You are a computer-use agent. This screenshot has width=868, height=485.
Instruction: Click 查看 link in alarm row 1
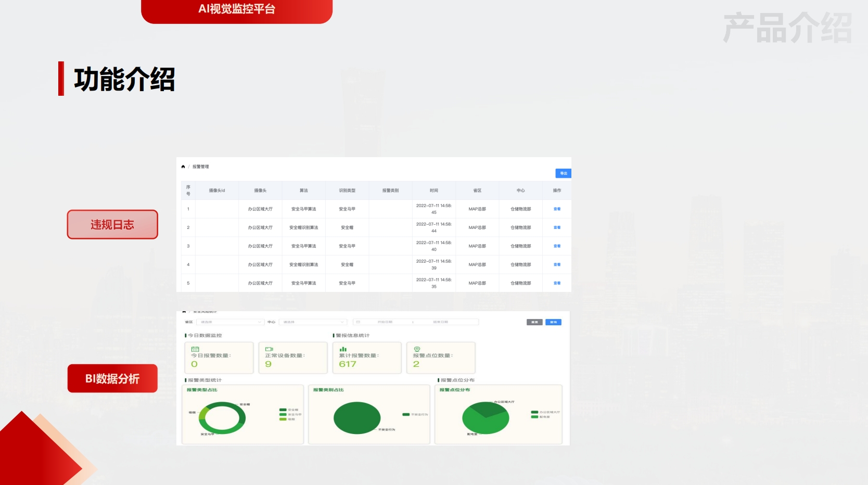[557, 209]
